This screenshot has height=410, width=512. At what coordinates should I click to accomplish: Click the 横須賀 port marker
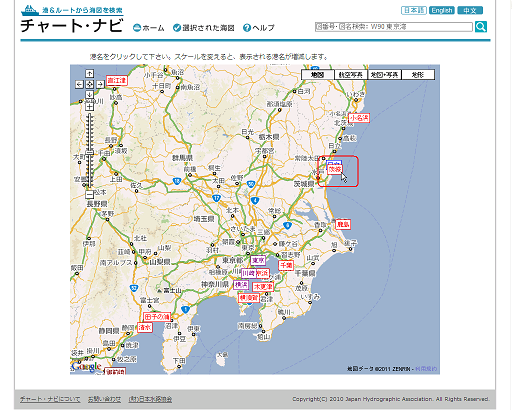coord(249,297)
